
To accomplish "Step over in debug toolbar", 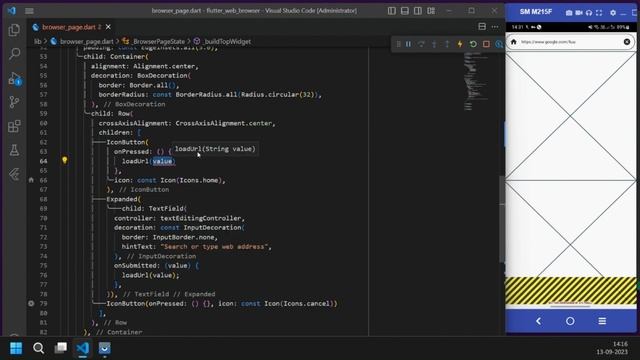I will 421,44.
